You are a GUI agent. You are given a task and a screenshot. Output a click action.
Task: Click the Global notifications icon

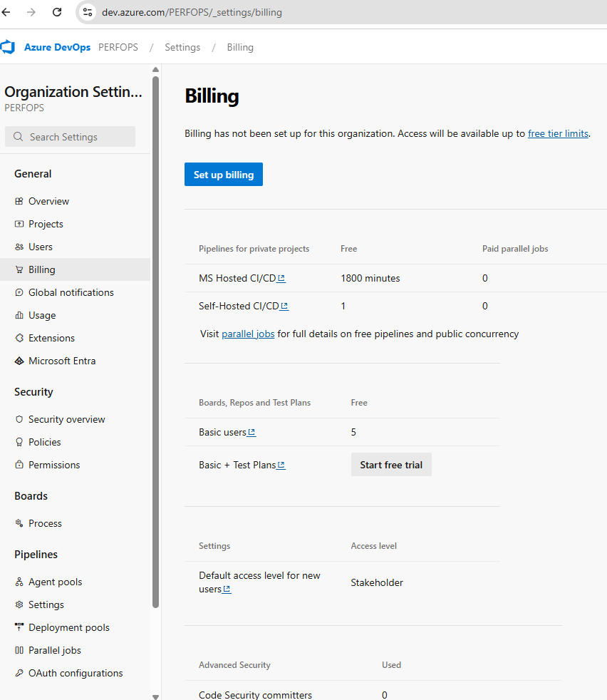pyautogui.click(x=19, y=292)
